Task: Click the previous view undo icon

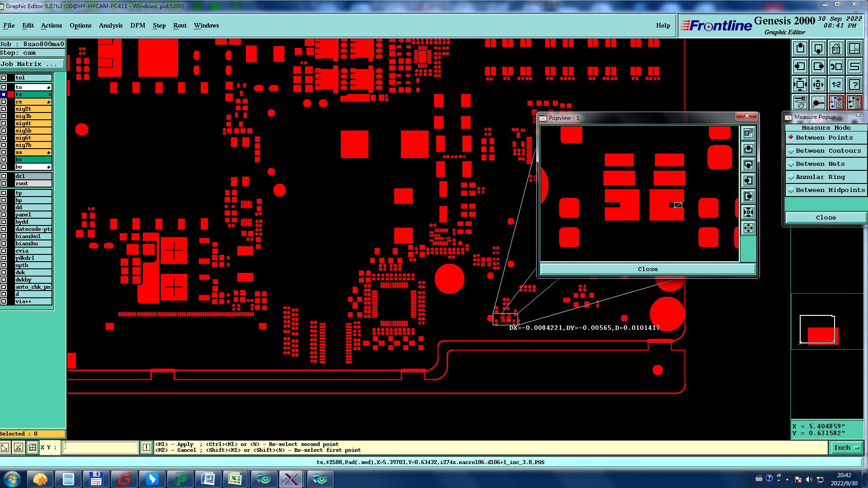Action: (836, 66)
